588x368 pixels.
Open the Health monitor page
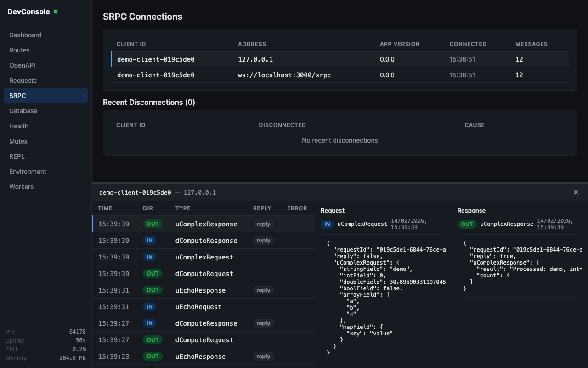click(x=19, y=126)
